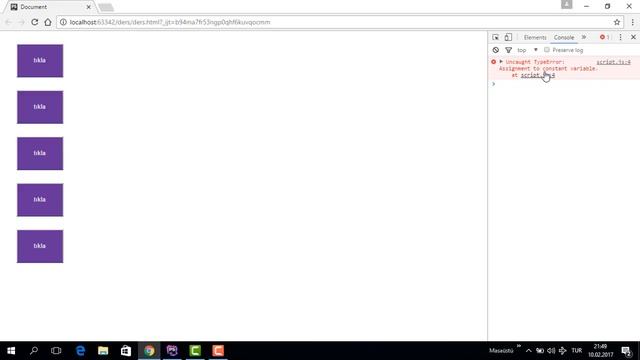This screenshot has height=360, width=640.
Task: Toggle the device toolbar in DevTools
Action: click(x=508, y=37)
